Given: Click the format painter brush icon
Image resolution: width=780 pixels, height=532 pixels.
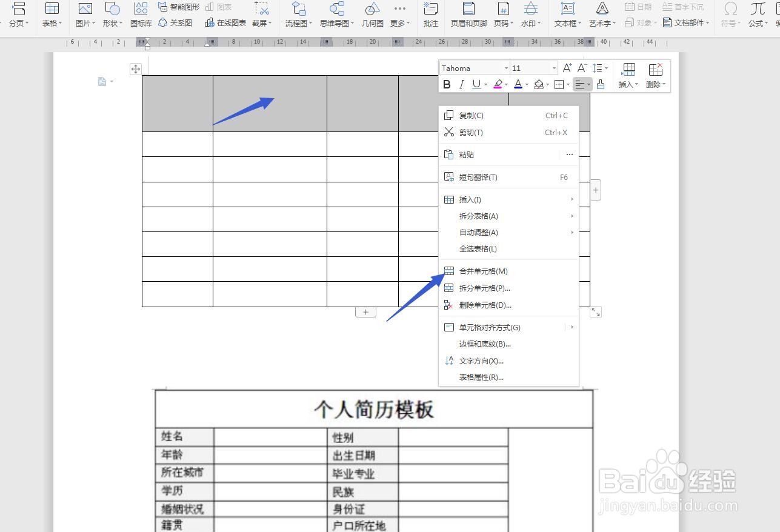Looking at the screenshot, I should [601, 84].
